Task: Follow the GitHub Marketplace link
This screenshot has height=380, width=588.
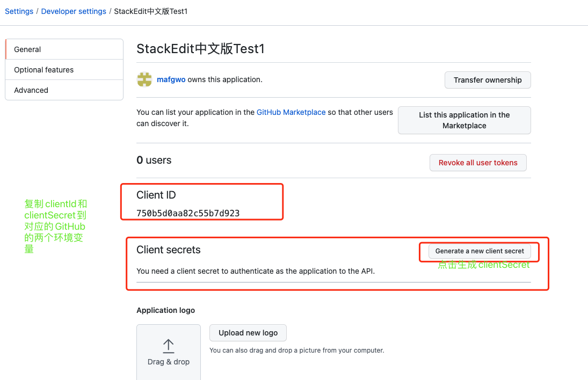Action: pos(291,112)
